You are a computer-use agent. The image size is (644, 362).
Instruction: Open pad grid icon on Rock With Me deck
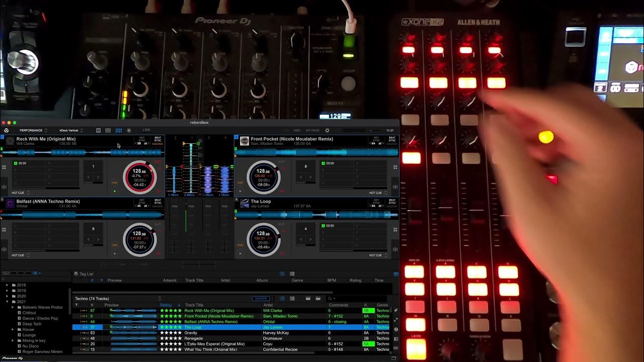pos(4,167)
